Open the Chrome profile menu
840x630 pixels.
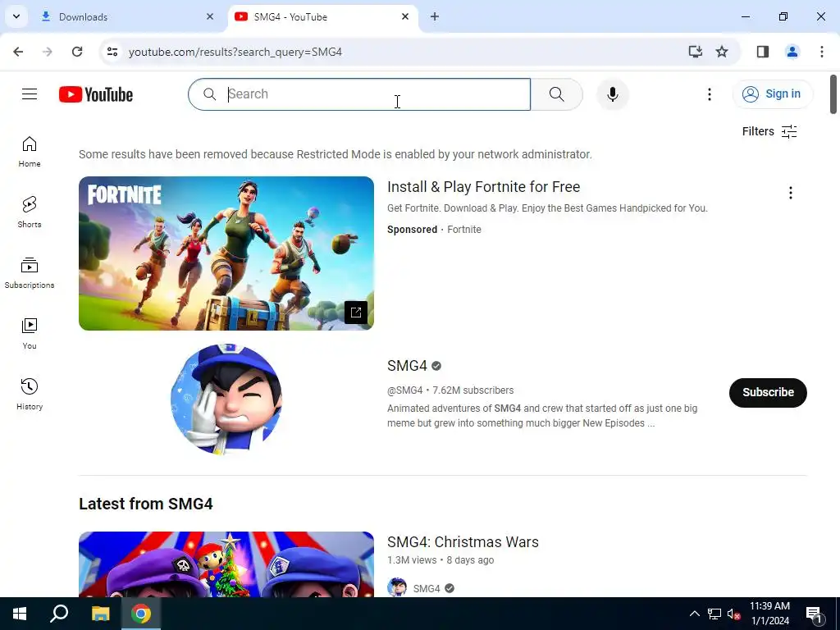[x=792, y=52]
